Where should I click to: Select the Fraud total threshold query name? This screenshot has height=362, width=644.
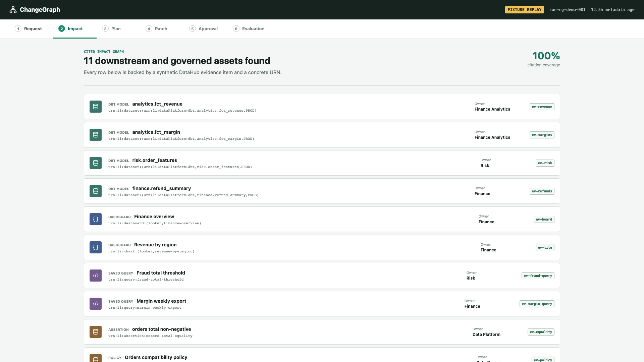161,273
